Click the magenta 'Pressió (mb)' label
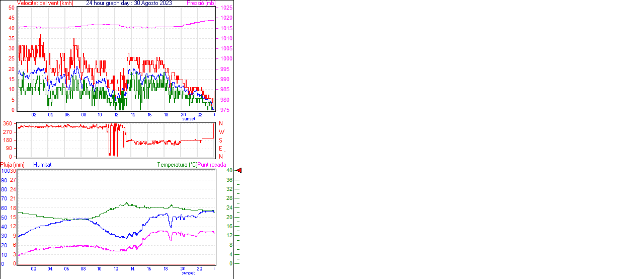The image size is (644, 279). coord(201,3)
